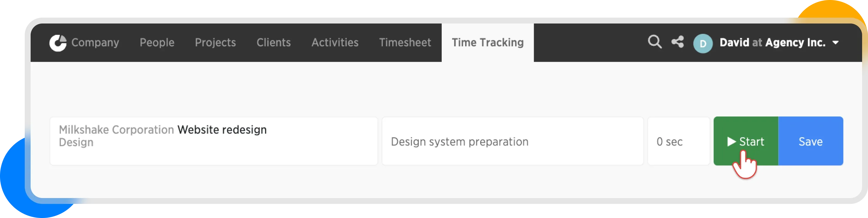Open the Company menu item
Screen dimensions: 868x218
click(x=95, y=43)
